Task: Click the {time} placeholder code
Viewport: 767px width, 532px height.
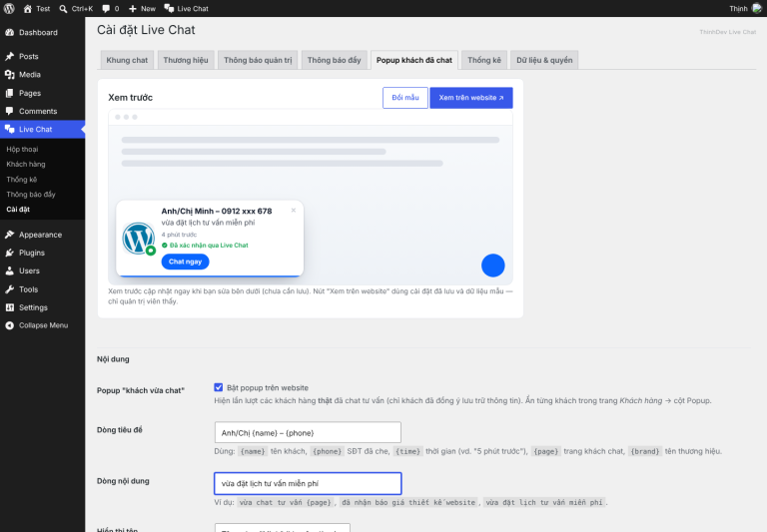Action: pyautogui.click(x=407, y=451)
